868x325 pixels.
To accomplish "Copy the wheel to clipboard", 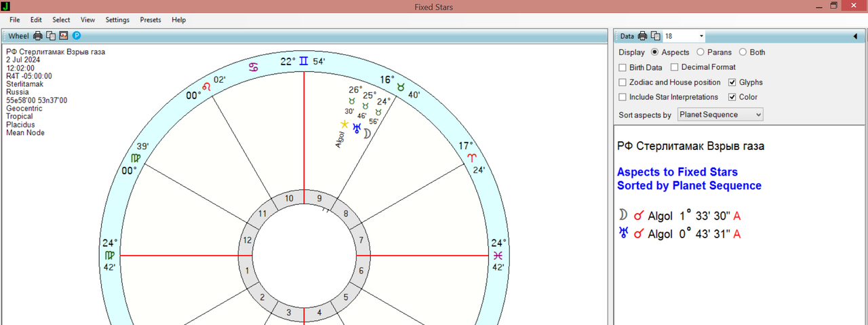I will pyautogui.click(x=51, y=36).
